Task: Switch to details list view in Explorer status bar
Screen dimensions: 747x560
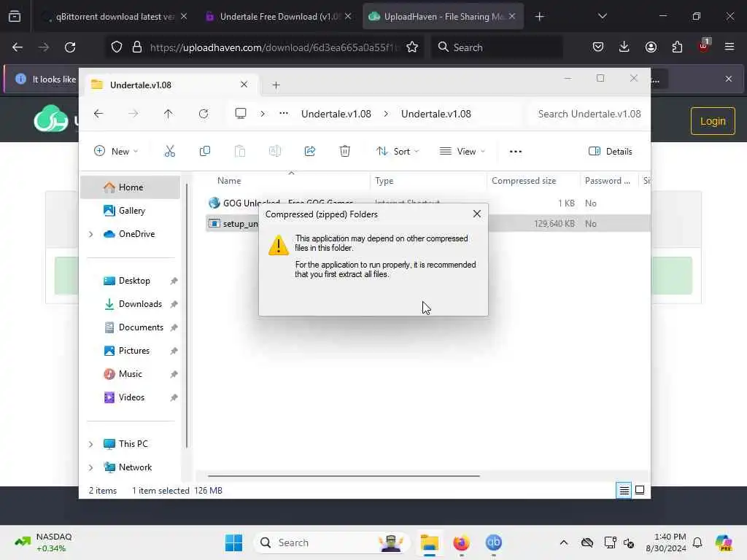Action: (x=624, y=490)
